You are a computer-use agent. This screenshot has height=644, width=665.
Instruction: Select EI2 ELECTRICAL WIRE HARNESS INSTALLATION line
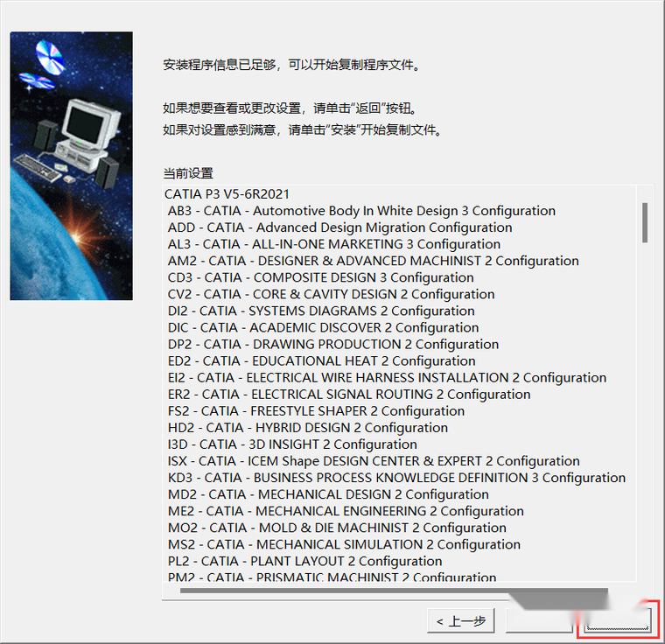(387, 377)
